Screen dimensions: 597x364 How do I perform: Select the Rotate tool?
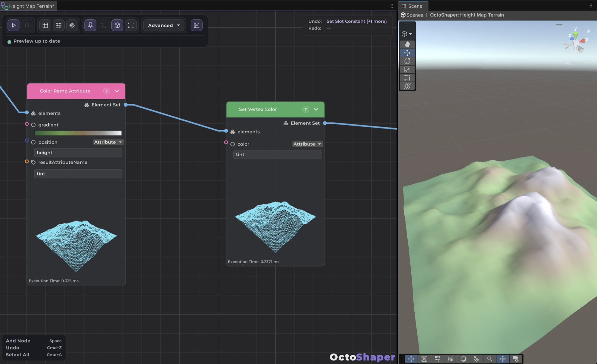(407, 61)
